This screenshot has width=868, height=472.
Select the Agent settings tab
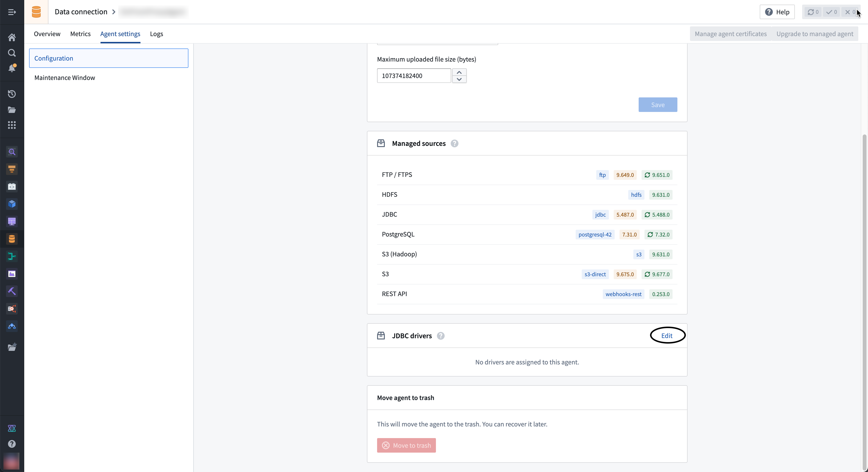pyautogui.click(x=120, y=34)
